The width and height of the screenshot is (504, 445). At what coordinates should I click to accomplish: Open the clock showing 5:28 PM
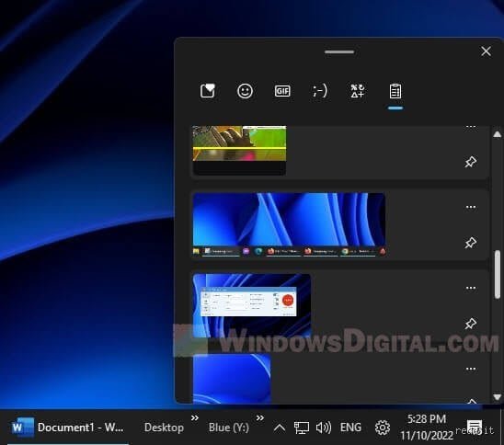(427, 428)
